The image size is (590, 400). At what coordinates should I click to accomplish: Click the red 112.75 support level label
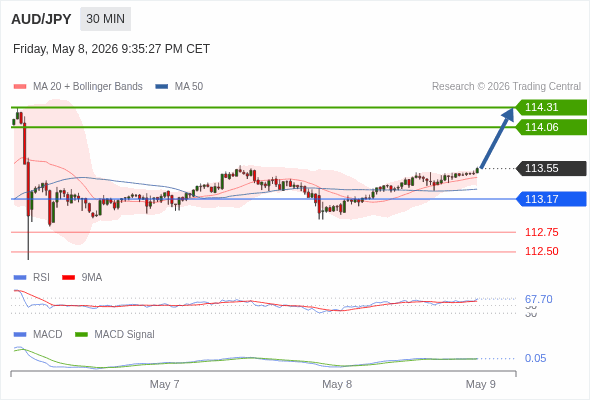[x=541, y=232]
